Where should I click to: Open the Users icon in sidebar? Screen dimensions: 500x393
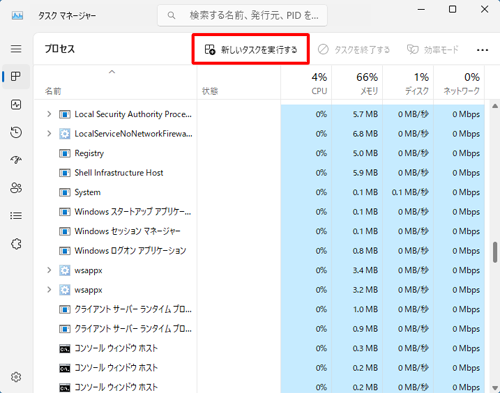click(16, 188)
